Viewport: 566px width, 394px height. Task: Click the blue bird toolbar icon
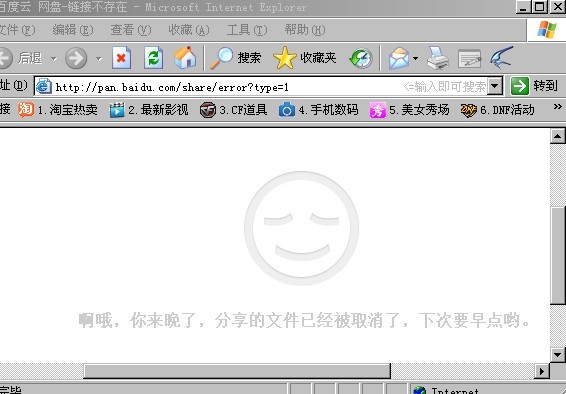502,57
